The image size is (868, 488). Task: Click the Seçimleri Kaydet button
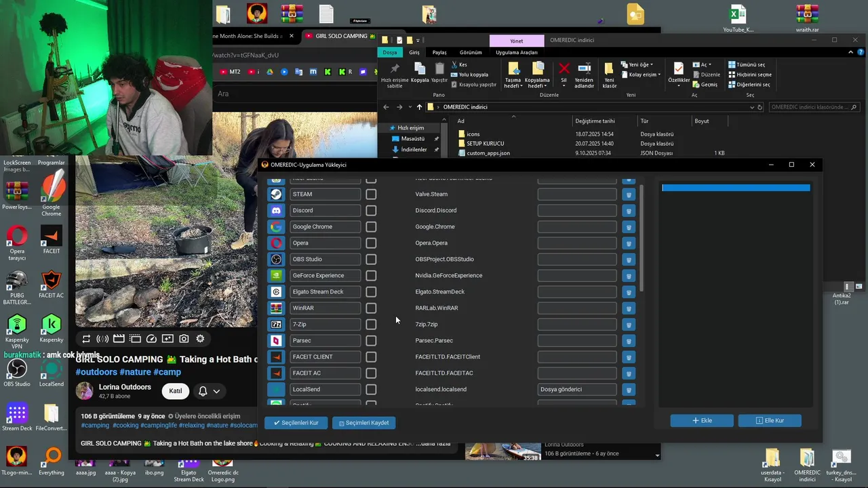pyautogui.click(x=364, y=423)
